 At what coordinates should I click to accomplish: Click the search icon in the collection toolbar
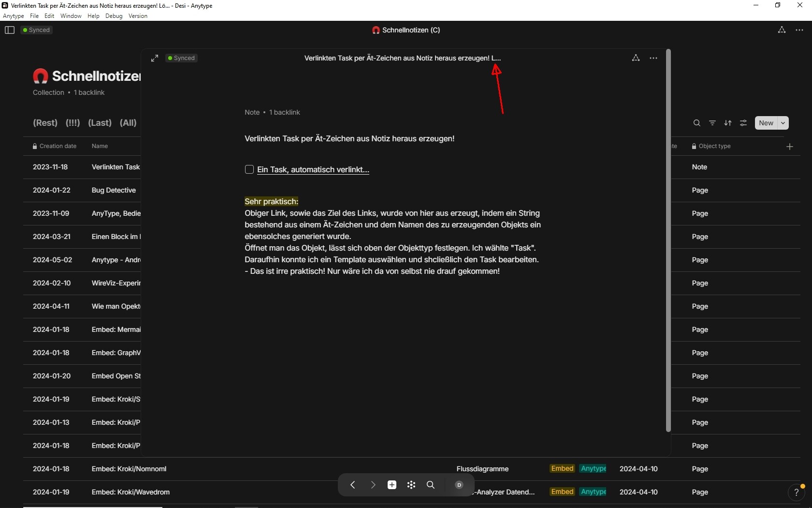pos(696,123)
